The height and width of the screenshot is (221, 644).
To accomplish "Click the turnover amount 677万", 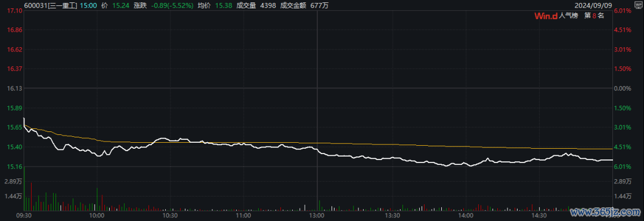I will (x=320, y=5).
